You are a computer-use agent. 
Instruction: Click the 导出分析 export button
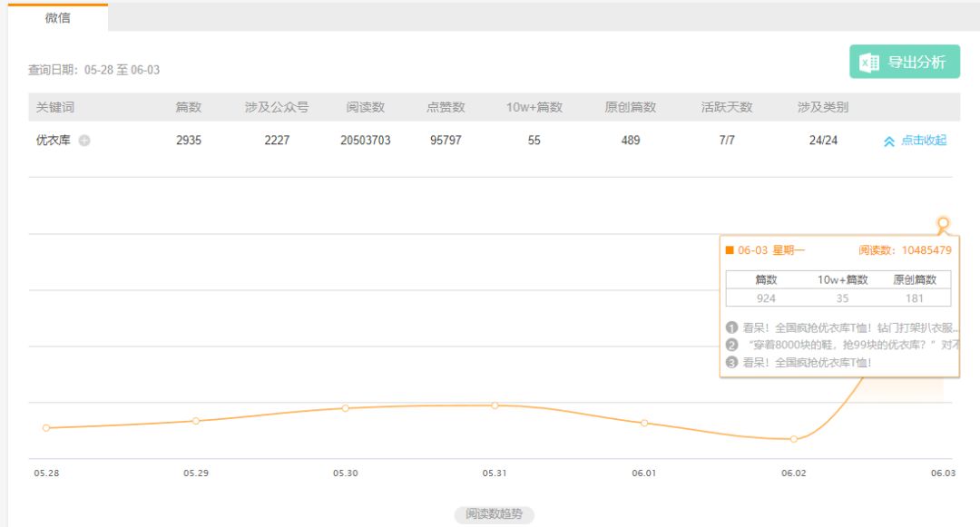coord(905,62)
